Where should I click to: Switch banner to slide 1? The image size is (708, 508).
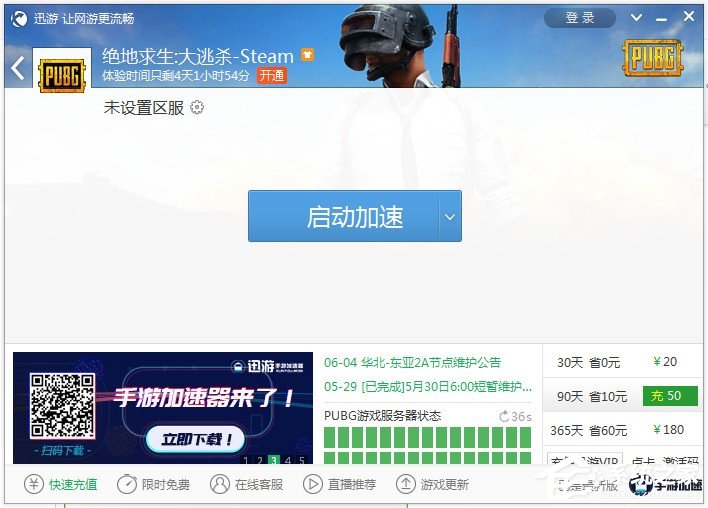(245, 460)
